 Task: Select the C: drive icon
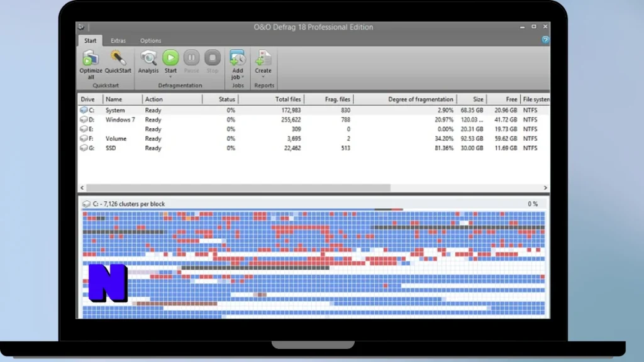click(x=84, y=110)
